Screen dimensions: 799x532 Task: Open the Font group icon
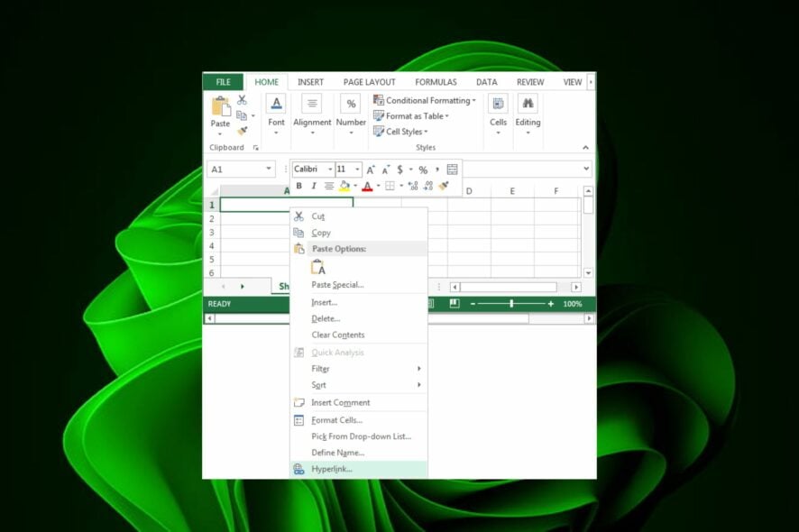pyautogui.click(x=276, y=104)
